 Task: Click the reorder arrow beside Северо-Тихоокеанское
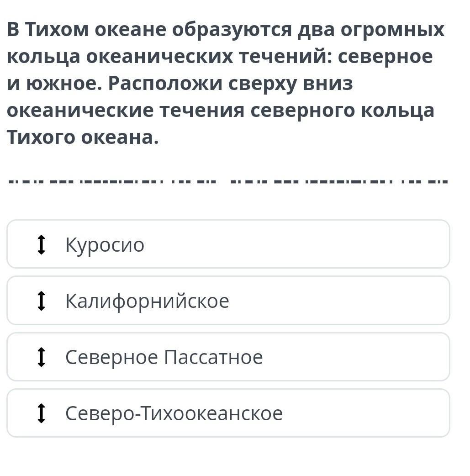(x=41, y=413)
